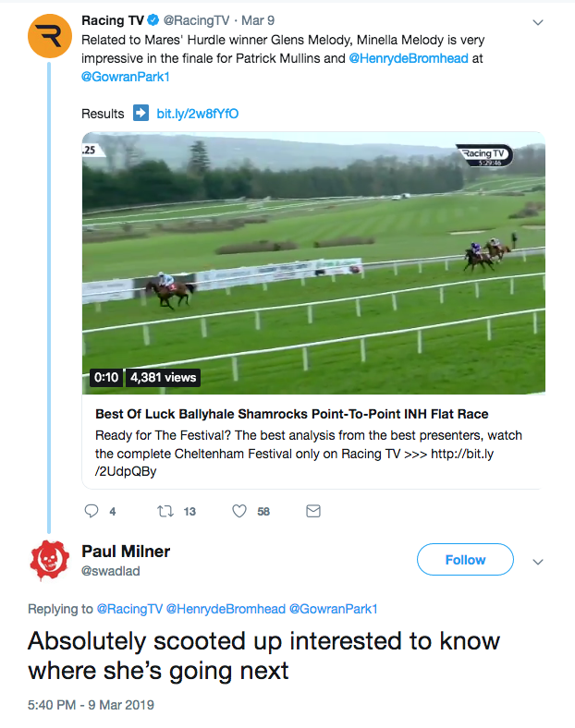
Task: Send via direct message envelope icon
Action: [x=313, y=511]
